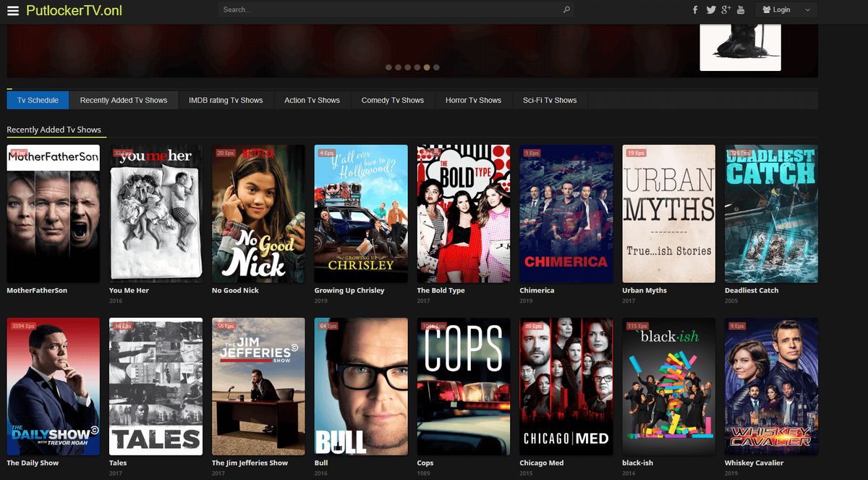Open the No Good Nick poster
Image resolution: width=868 pixels, height=480 pixels.
coord(258,214)
